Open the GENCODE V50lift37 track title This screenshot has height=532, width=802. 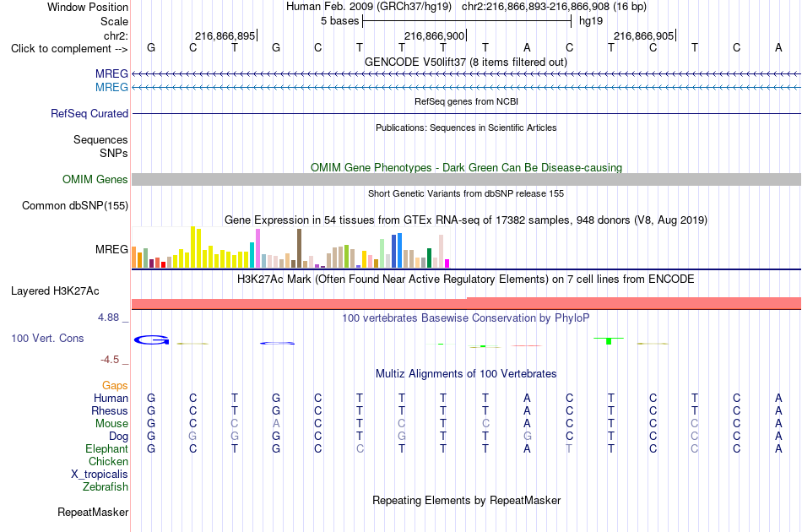coord(466,62)
